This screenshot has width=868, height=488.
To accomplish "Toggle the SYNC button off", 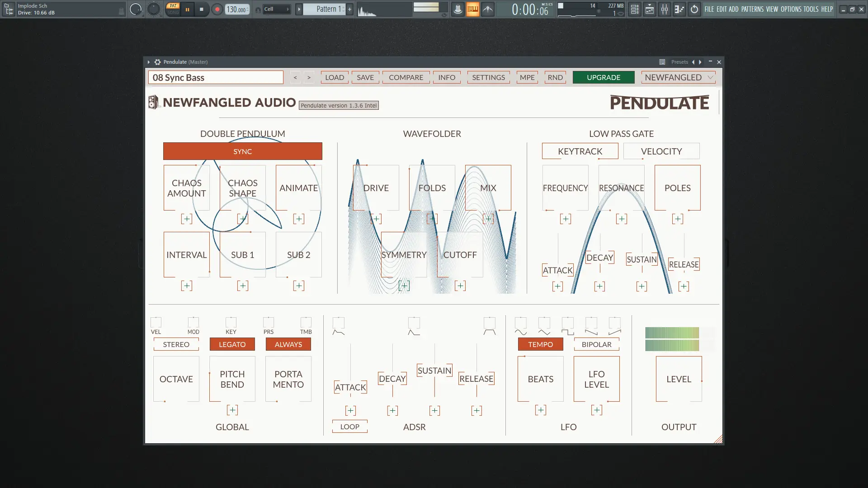I will click(242, 151).
